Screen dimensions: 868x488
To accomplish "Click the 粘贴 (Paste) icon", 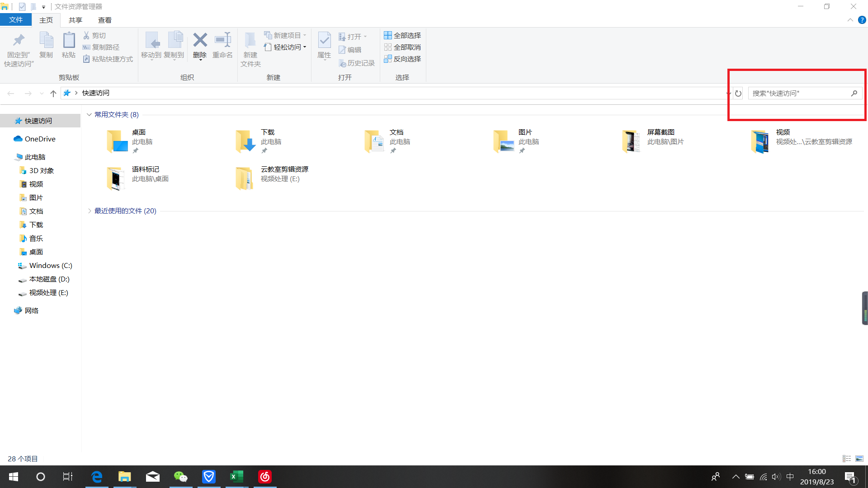I will (69, 45).
